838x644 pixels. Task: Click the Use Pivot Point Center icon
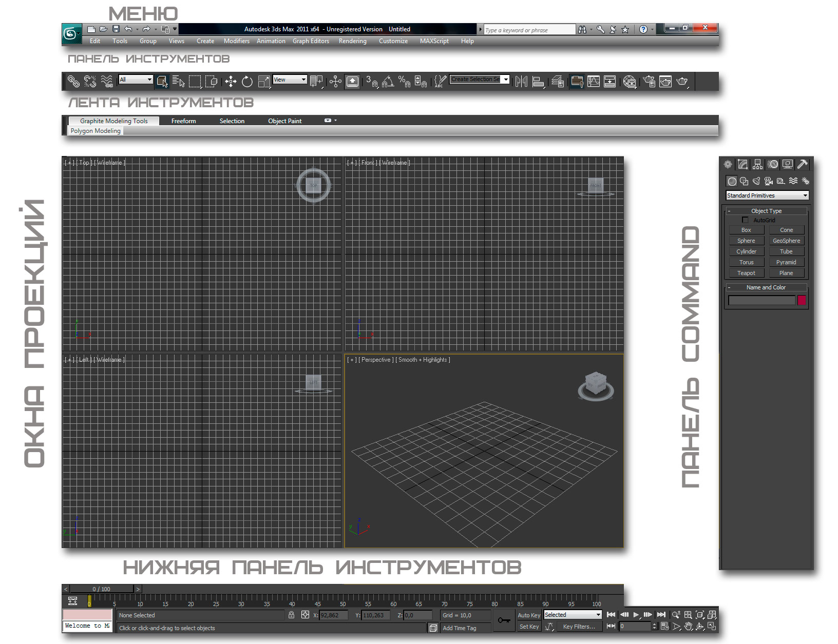pos(316,81)
